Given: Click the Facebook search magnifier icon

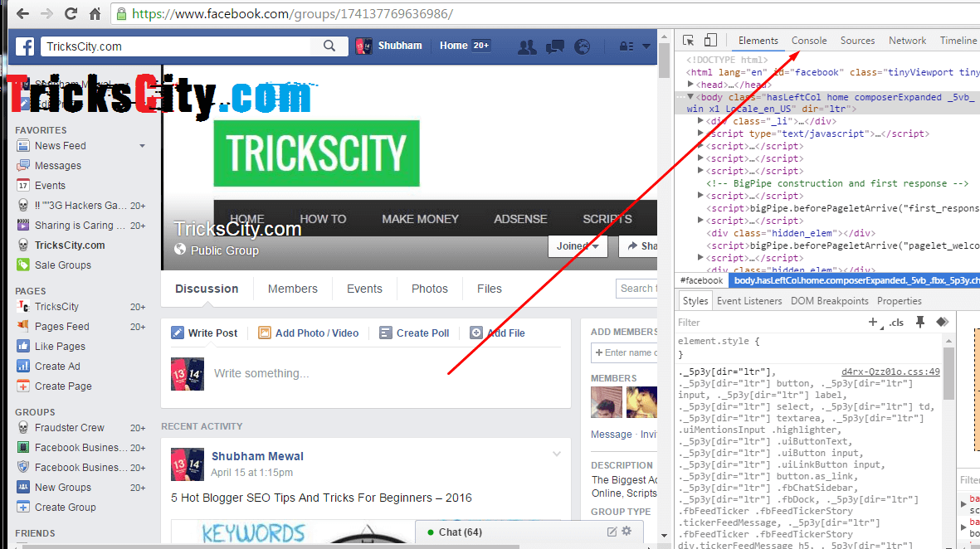Looking at the screenshot, I should pos(329,46).
